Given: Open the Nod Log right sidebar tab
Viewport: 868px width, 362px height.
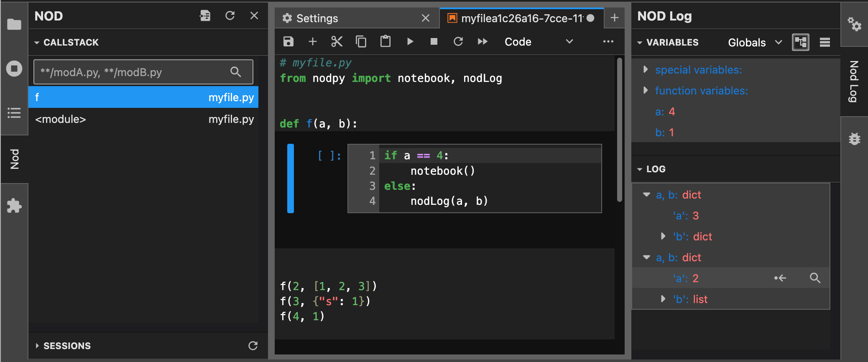Looking at the screenshot, I should [x=854, y=81].
